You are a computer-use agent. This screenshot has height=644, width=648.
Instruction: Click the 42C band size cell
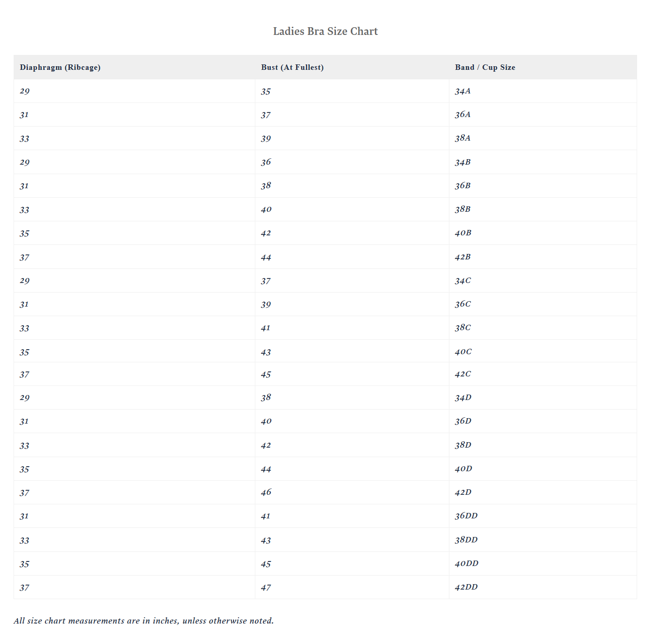pos(543,374)
